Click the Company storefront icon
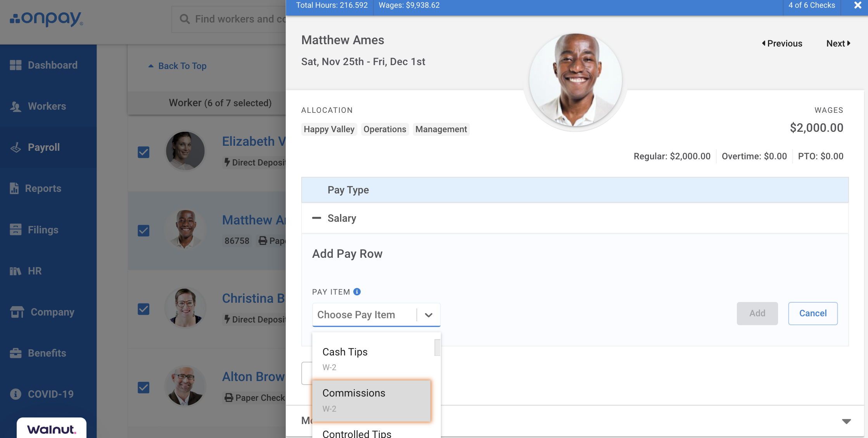Image resolution: width=868 pixels, height=438 pixels. tap(17, 312)
